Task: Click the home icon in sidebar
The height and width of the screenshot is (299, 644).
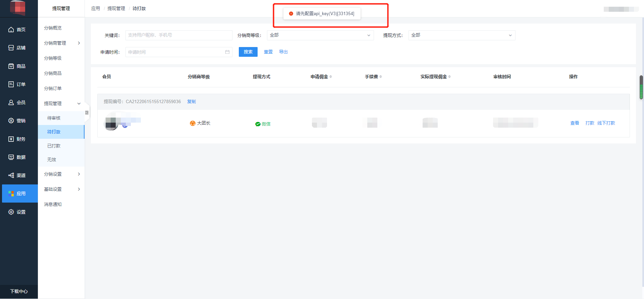Action: click(x=11, y=30)
